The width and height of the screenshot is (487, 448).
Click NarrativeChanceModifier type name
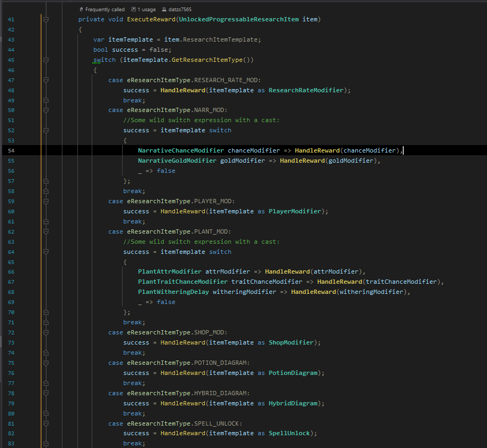coord(181,150)
